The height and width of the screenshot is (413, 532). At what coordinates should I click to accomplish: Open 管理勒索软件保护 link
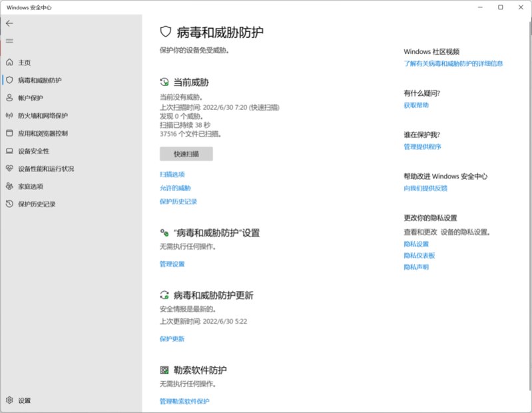point(184,401)
